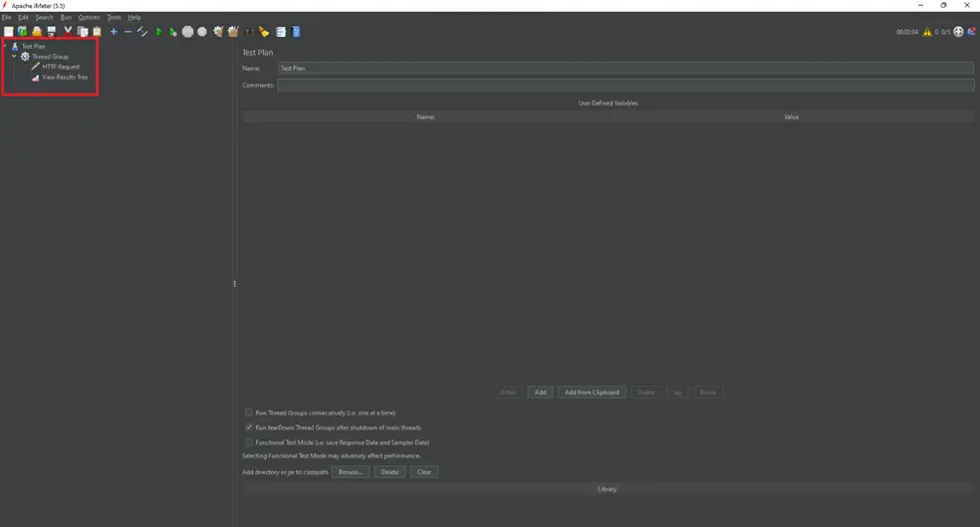Click the Expand All plus icon
The width and height of the screenshot is (980, 527).
(114, 31)
